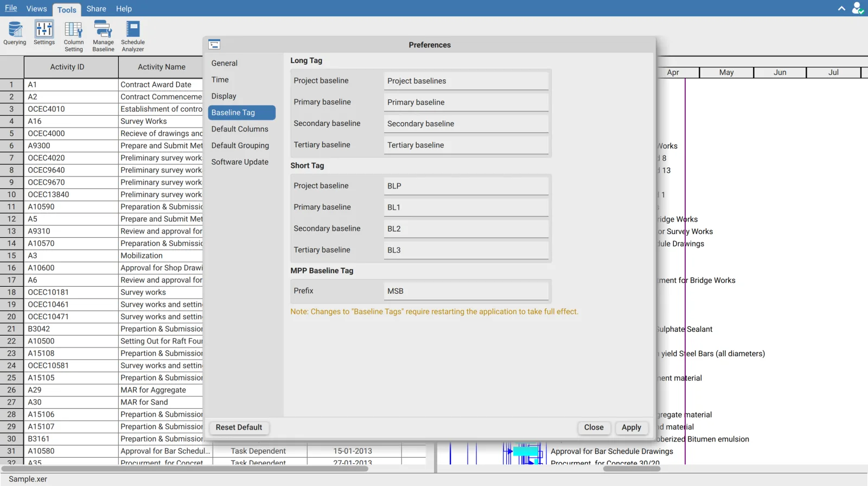This screenshot has height=486, width=868.
Task: Close the Preferences dialog
Action: (x=593, y=427)
